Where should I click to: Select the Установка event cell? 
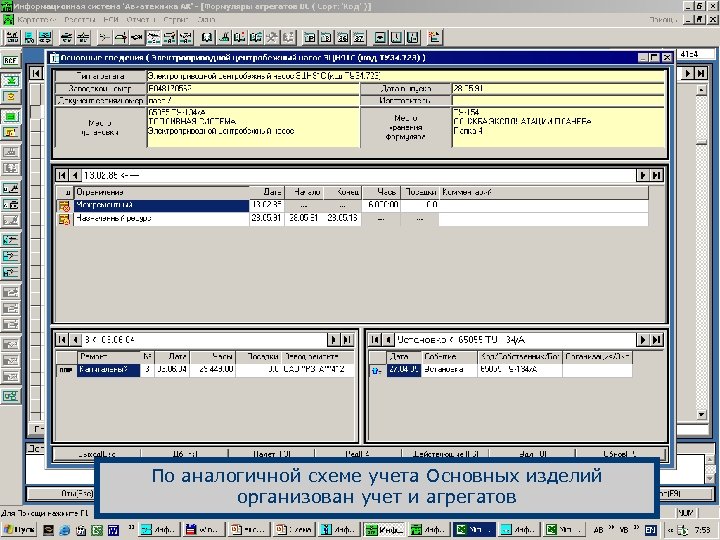(449, 370)
